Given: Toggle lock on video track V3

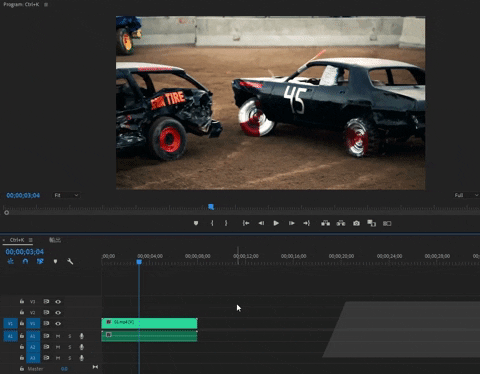Looking at the screenshot, I should pyautogui.click(x=22, y=301).
